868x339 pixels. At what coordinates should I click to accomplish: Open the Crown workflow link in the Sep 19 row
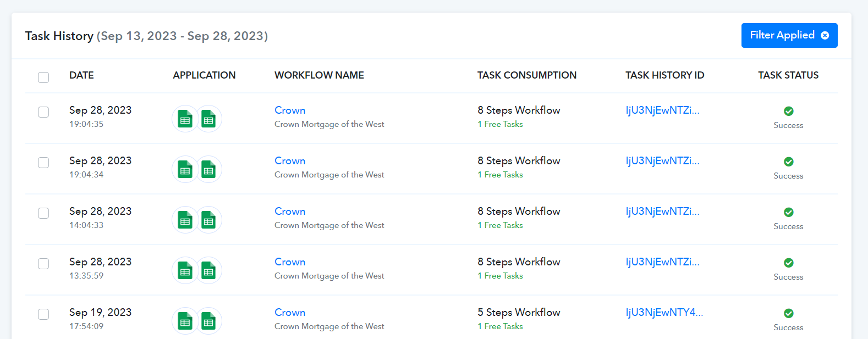coord(290,313)
